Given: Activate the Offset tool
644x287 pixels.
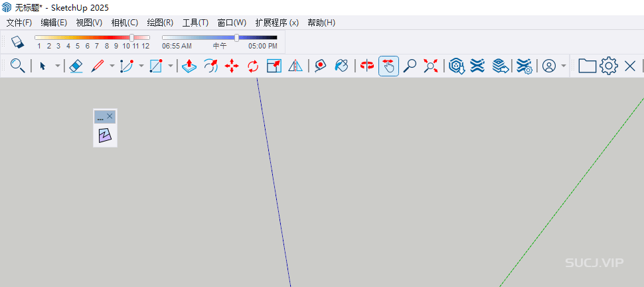Looking at the screenshot, I should [210, 66].
